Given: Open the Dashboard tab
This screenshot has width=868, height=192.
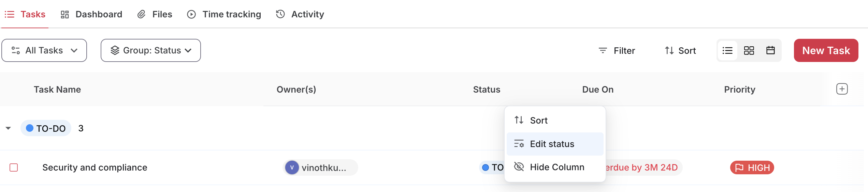Looking at the screenshot, I should [x=91, y=14].
